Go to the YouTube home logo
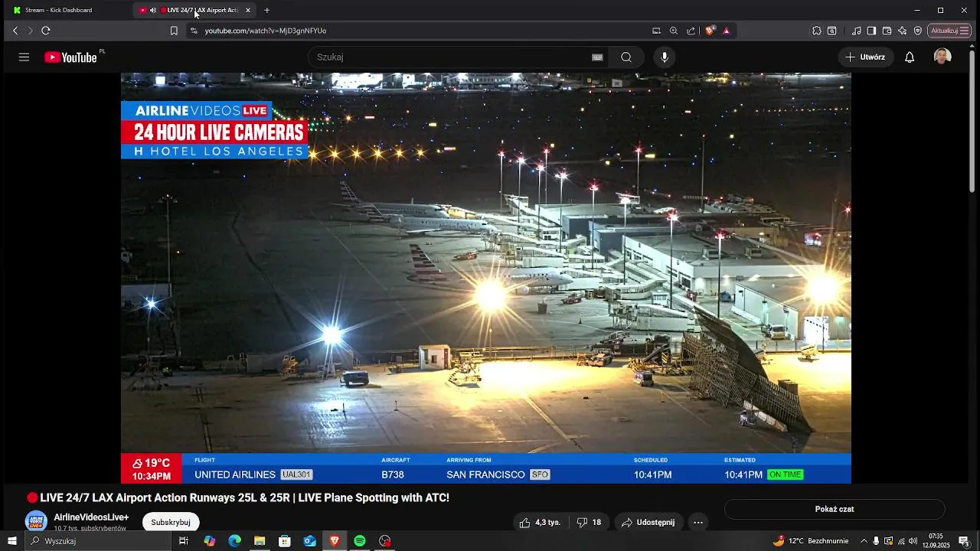Image resolution: width=980 pixels, height=551 pixels. (x=70, y=57)
